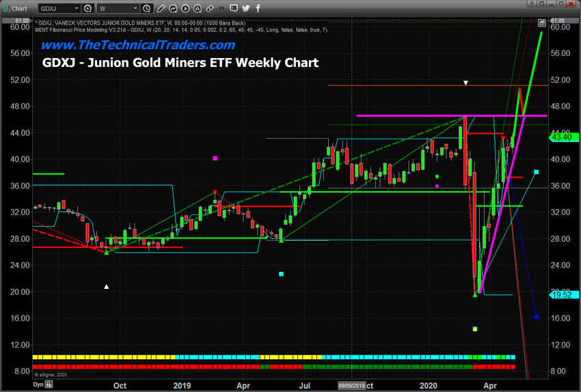Click the help question mark button
This screenshot has width=581, height=392.
[531, 3]
